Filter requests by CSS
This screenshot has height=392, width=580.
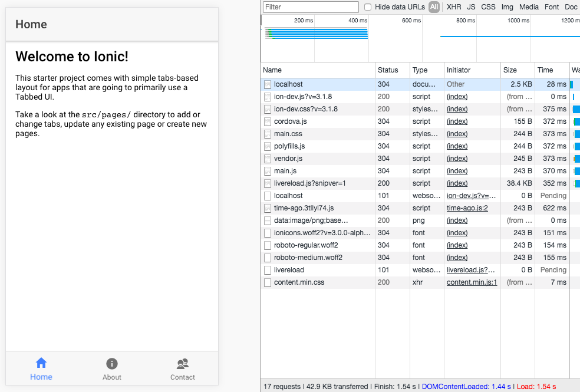488,7
